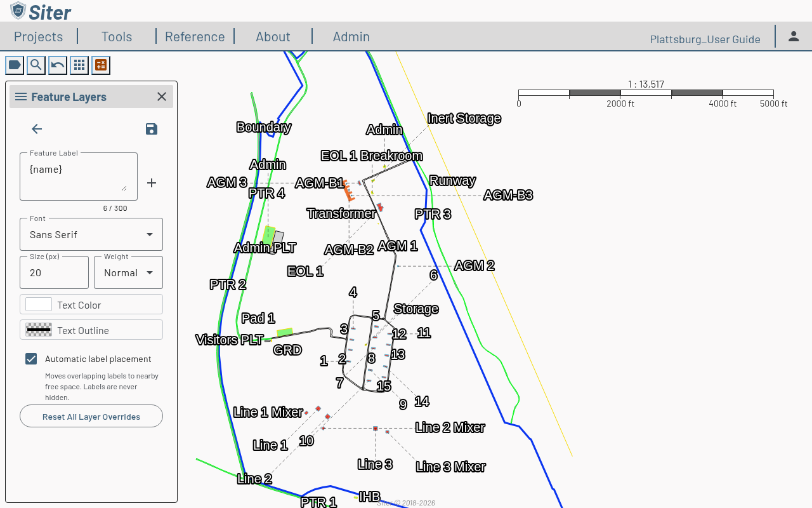Click the Runway map label

click(452, 180)
